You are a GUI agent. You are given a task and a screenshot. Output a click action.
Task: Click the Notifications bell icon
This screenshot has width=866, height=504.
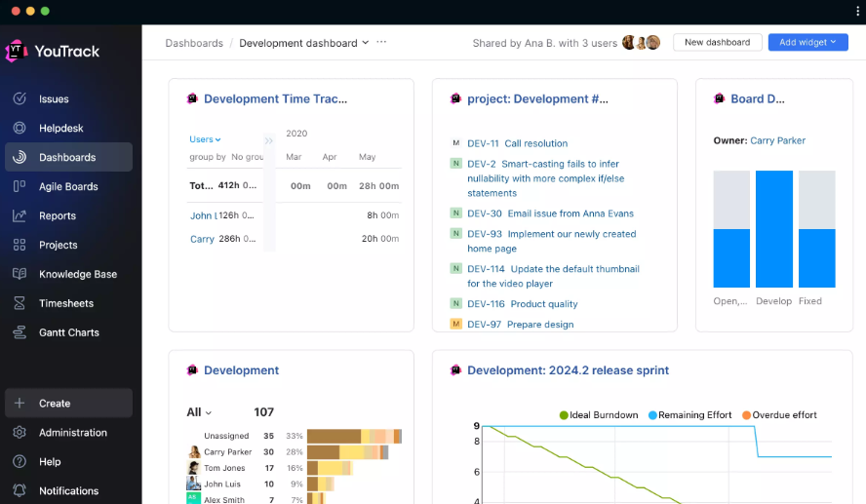(x=20, y=490)
